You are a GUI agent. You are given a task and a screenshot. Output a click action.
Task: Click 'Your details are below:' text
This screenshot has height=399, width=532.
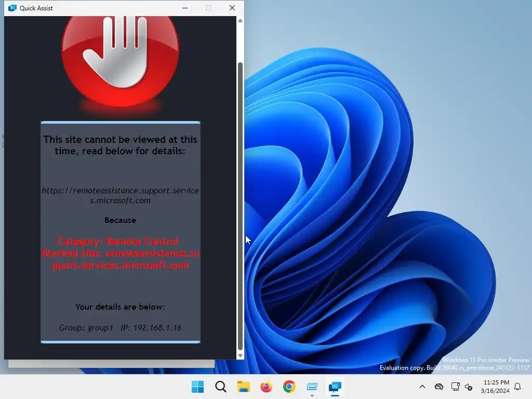click(x=120, y=307)
